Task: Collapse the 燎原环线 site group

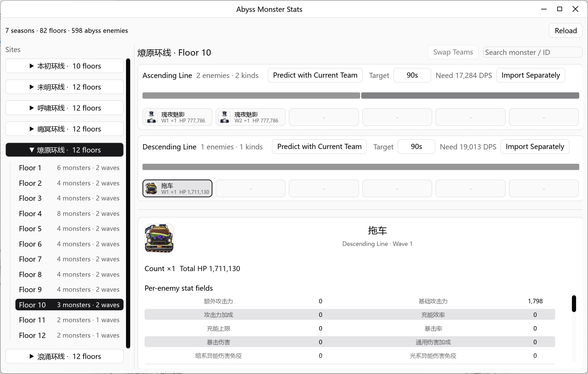Action: point(65,150)
